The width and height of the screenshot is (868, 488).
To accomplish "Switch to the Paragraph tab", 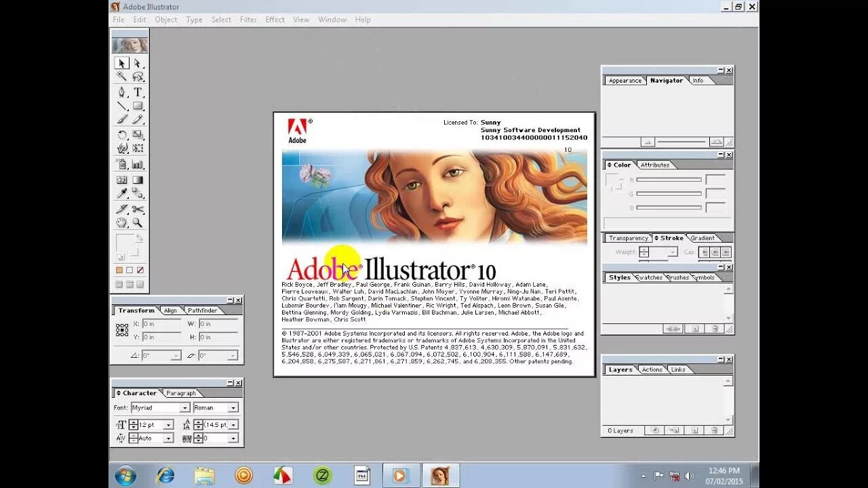I will tap(181, 393).
